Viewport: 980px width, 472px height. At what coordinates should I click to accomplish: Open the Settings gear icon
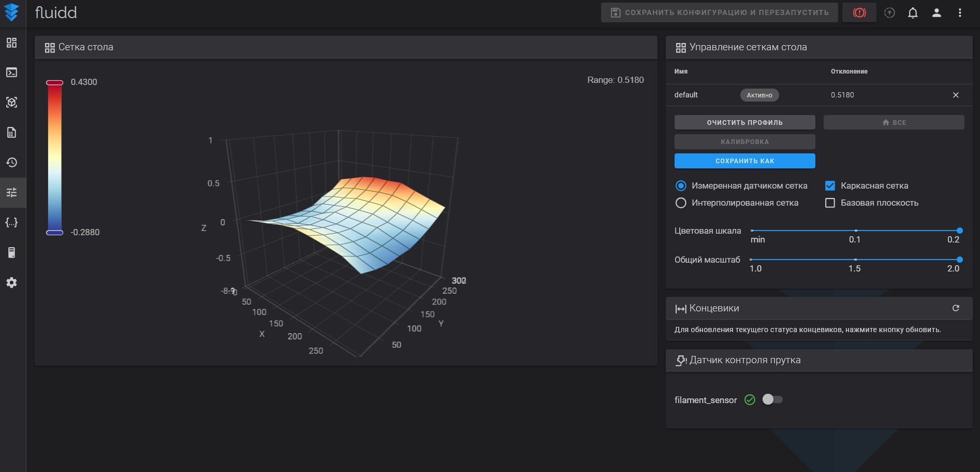(11, 283)
